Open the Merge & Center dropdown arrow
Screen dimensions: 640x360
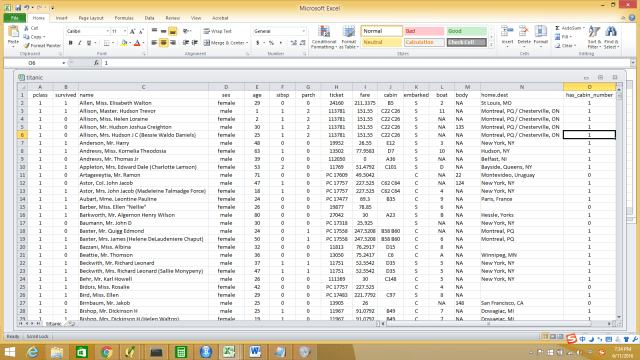(x=247, y=42)
